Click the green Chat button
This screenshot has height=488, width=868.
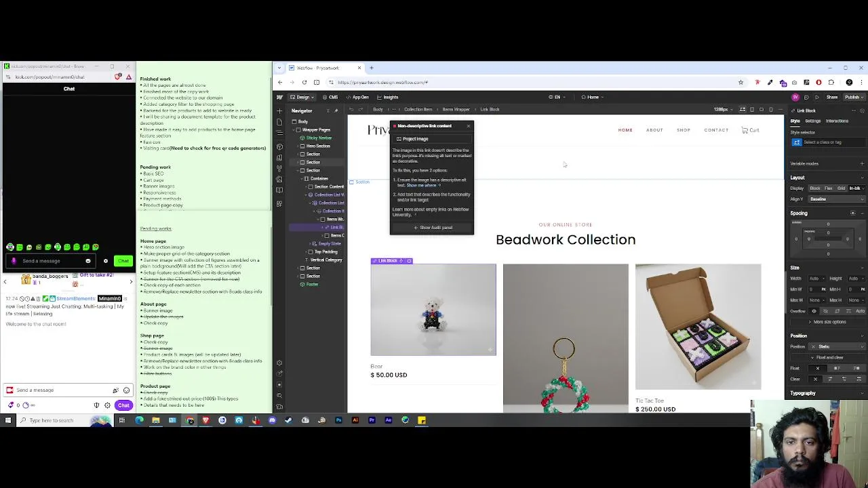123,261
